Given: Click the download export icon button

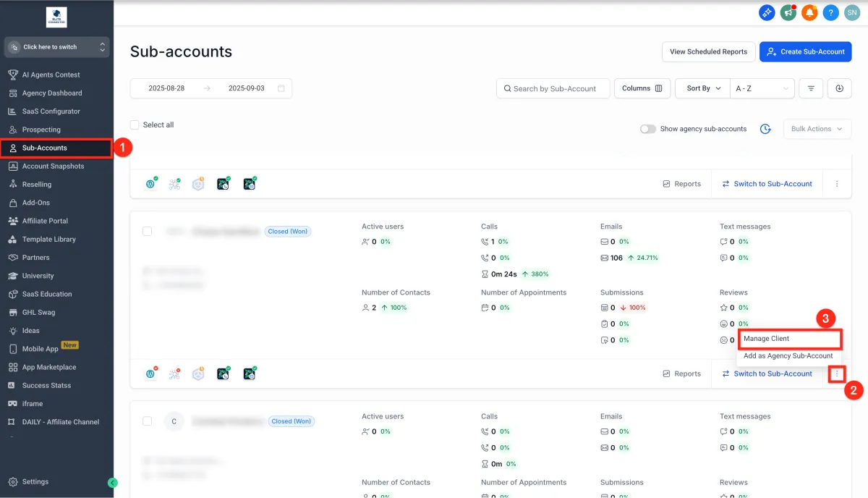Looking at the screenshot, I should (x=840, y=88).
